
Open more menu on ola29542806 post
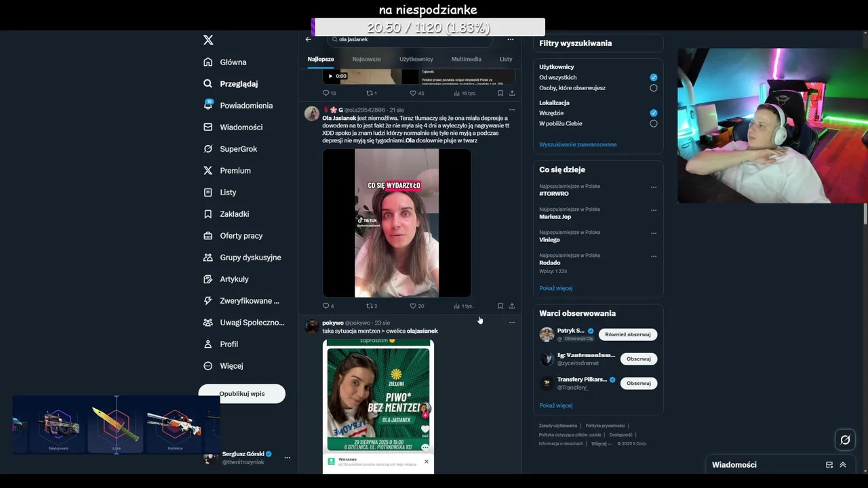coord(512,109)
